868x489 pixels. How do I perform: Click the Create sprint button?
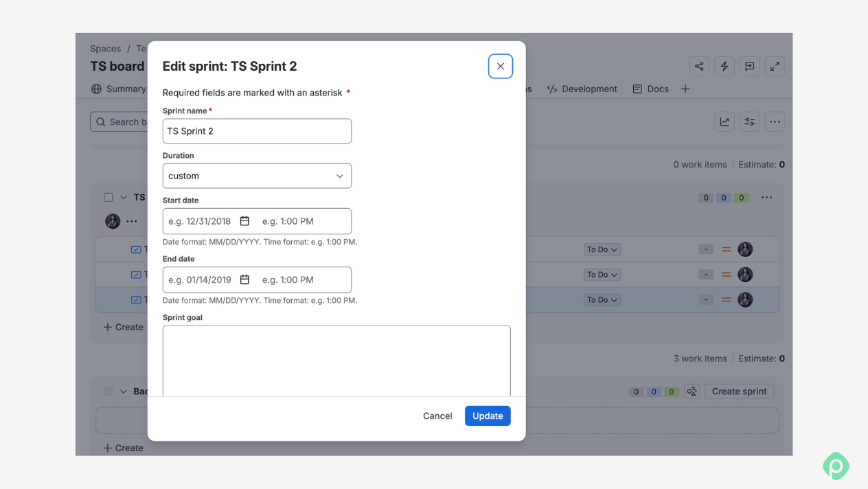tap(740, 391)
